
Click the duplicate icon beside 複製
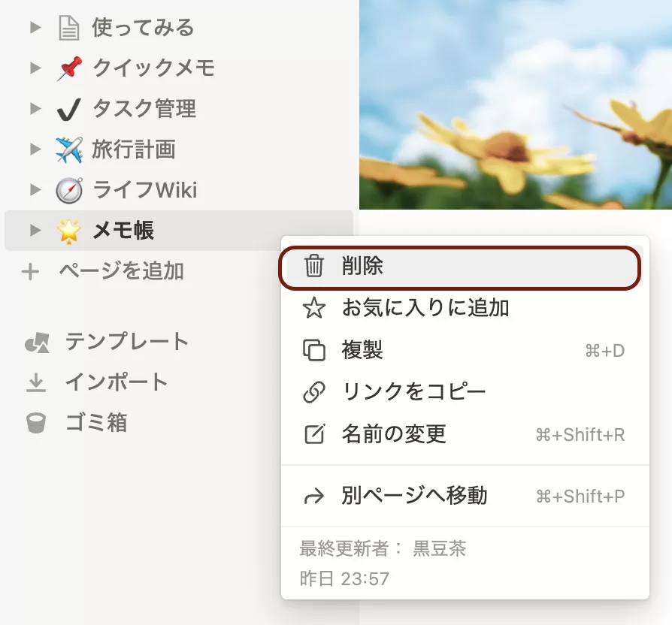(314, 350)
